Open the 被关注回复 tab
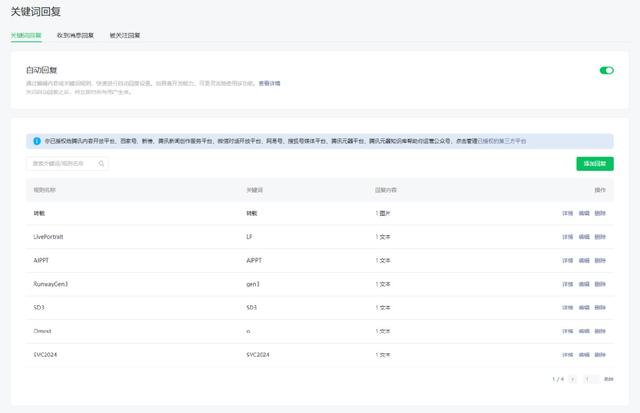Viewport: 640px width, 413px height. (125, 35)
